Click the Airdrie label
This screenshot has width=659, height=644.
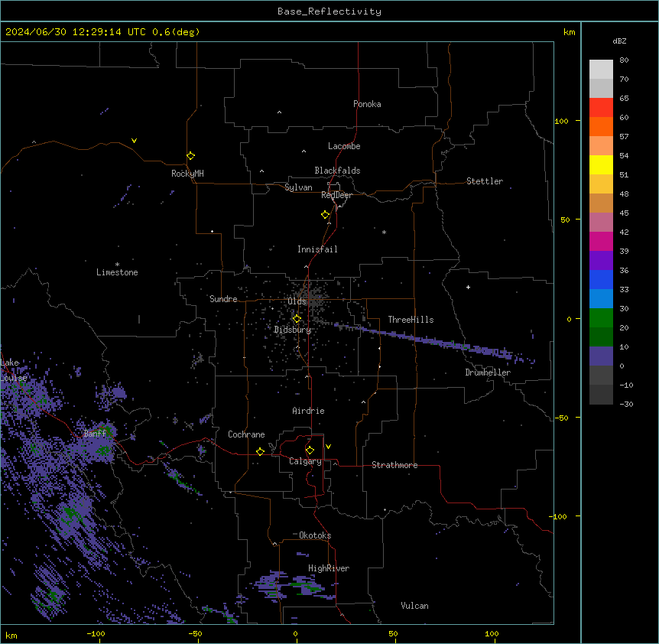(x=308, y=411)
